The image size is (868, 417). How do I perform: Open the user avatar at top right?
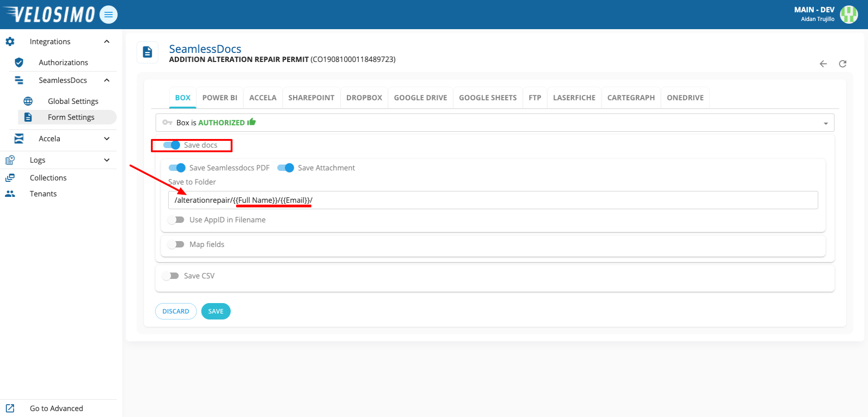pyautogui.click(x=849, y=15)
